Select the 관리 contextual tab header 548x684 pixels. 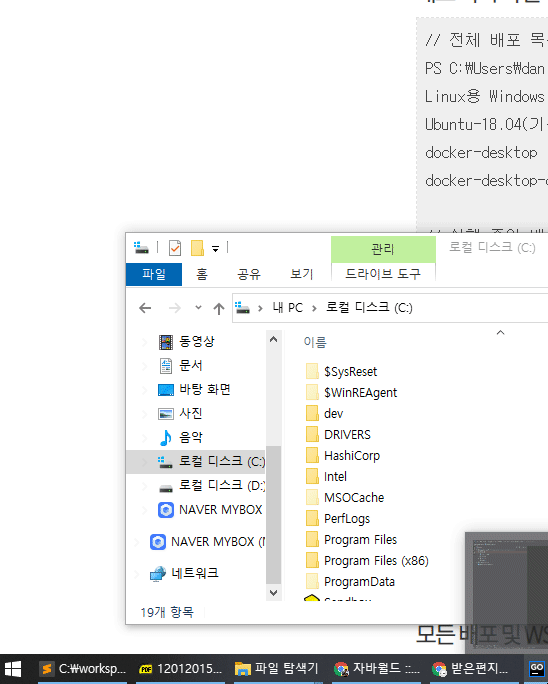pos(383,249)
